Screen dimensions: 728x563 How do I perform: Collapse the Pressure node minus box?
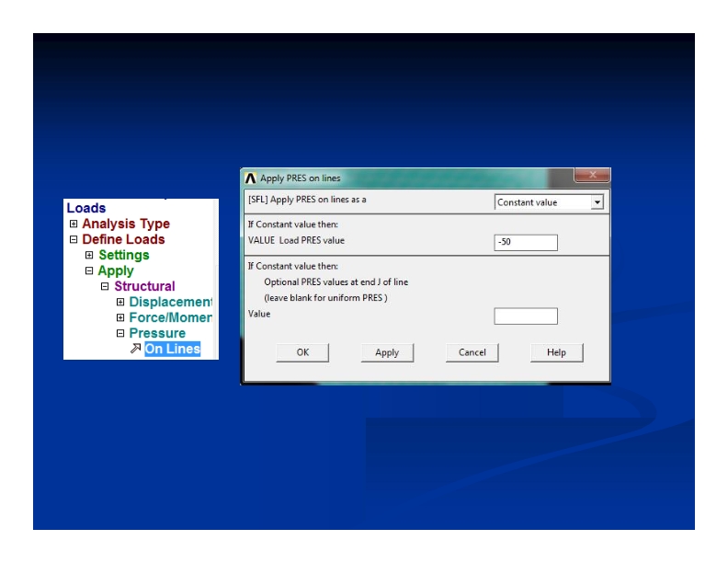119,333
